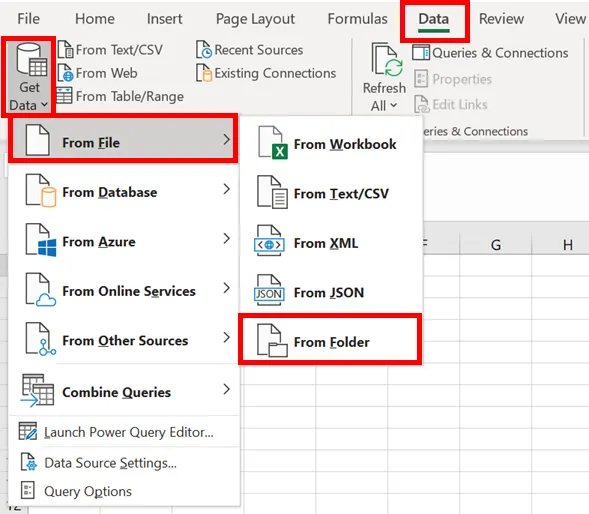Switch to the Home tab

coord(95,19)
